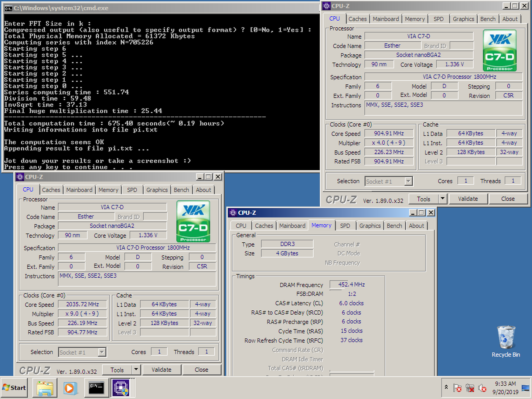The height and width of the screenshot is (399, 532).
Task: Click top-right CPU-Z title bar icon
Action: pos(327,6)
